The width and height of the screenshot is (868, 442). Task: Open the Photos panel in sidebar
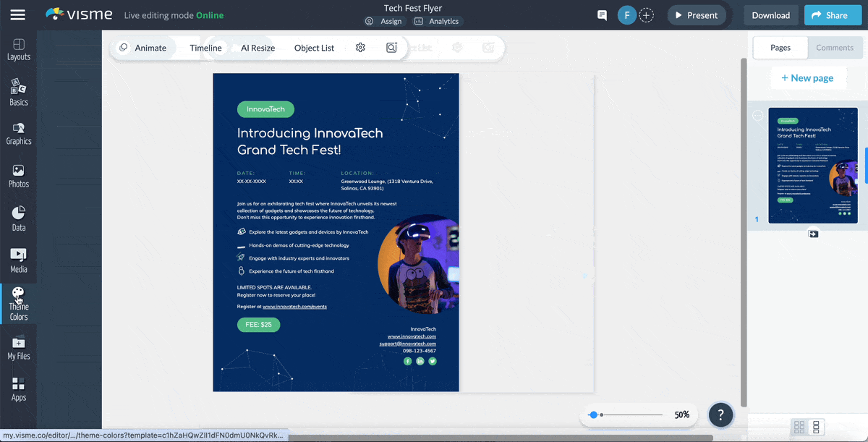click(x=19, y=176)
